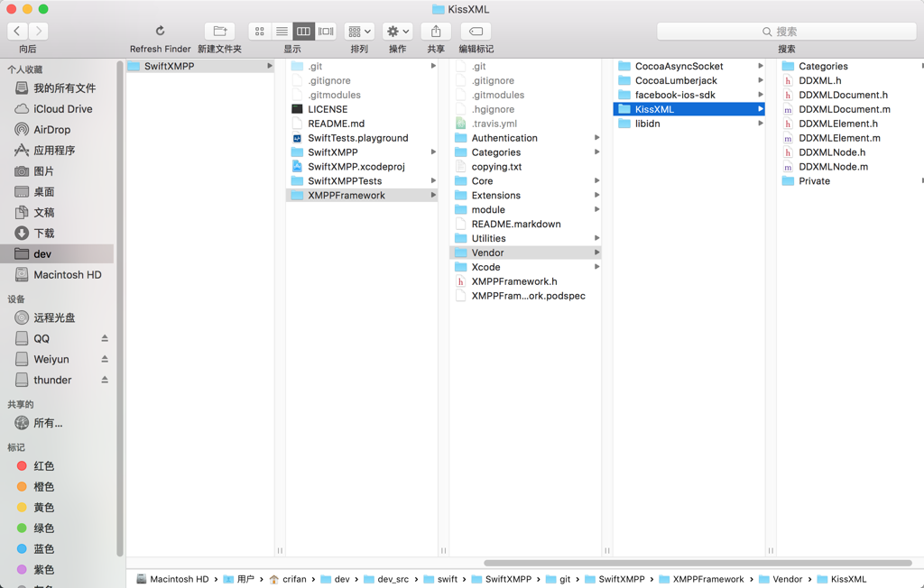Open All My Files in sidebar
The height and width of the screenshot is (588, 924).
coord(57,88)
